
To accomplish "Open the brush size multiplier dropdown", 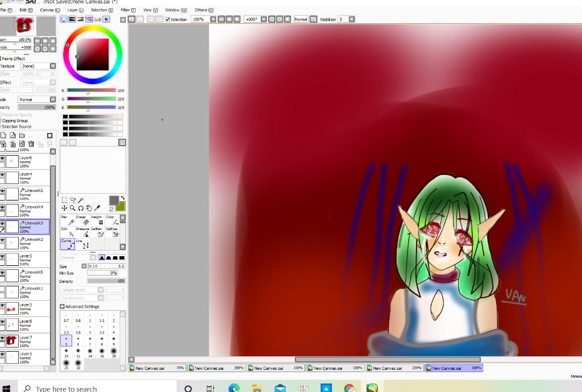I will [84, 266].
